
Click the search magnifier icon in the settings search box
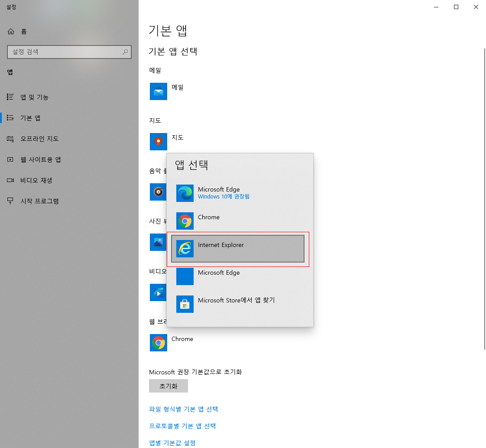click(x=125, y=52)
